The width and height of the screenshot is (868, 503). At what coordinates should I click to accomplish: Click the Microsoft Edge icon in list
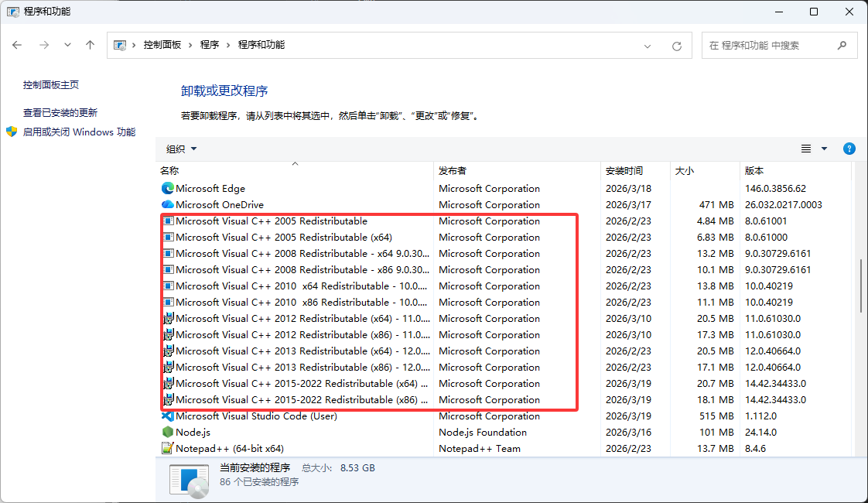[x=167, y=188]
